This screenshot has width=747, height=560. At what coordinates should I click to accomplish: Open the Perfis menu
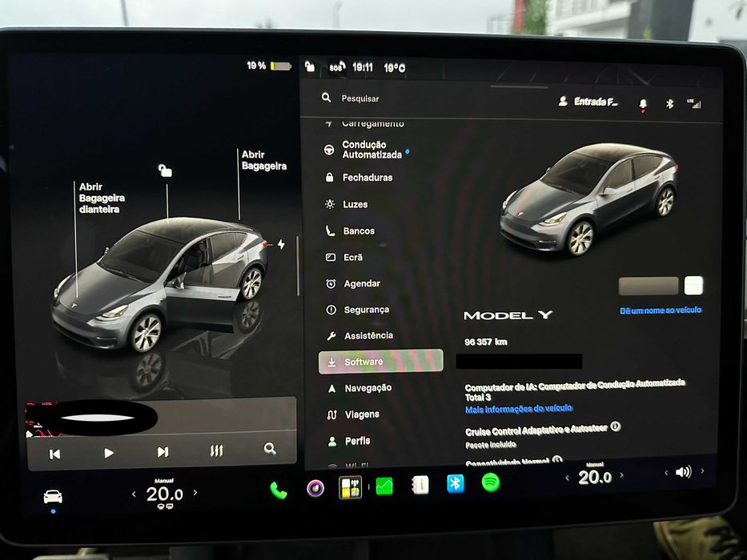pos(349,441)
